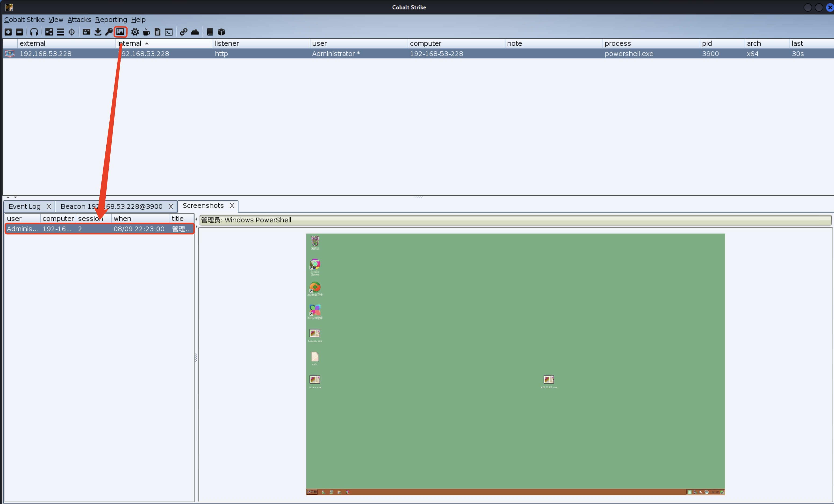This screenshot has height=504, width=834.
Task: Open the Attacks menu
Action: click(79, 19)
